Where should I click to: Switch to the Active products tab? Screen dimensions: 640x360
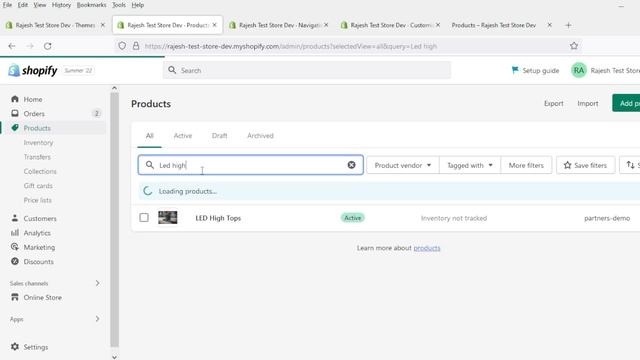[182, 136]
